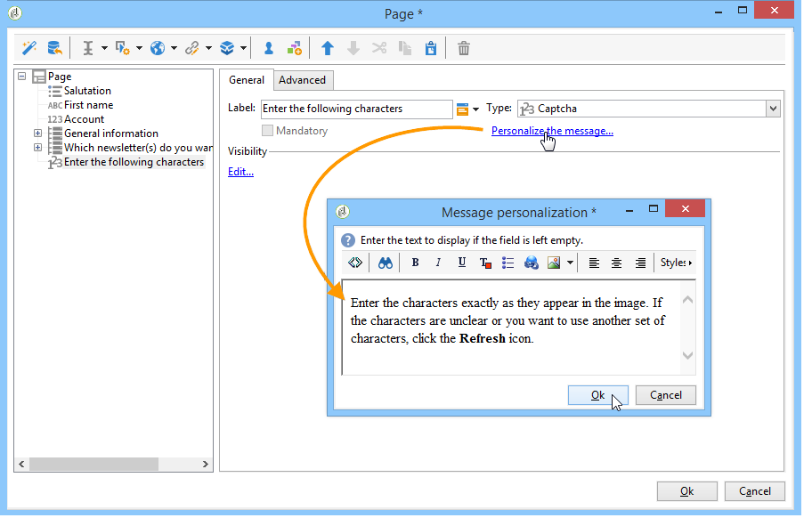The width and height of the screenshot is (812, 526).
Task: Select Salutation in the page tree
Action: [87, 91]
